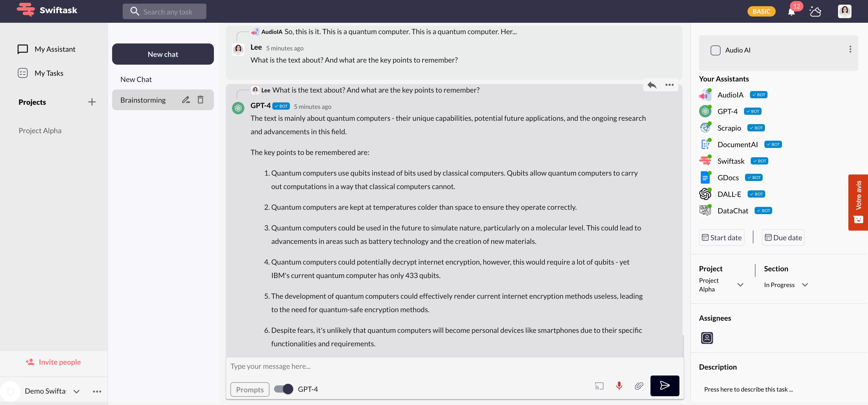
Task: Click the paperclip attachment icon
Action: [x=639, y=385]
